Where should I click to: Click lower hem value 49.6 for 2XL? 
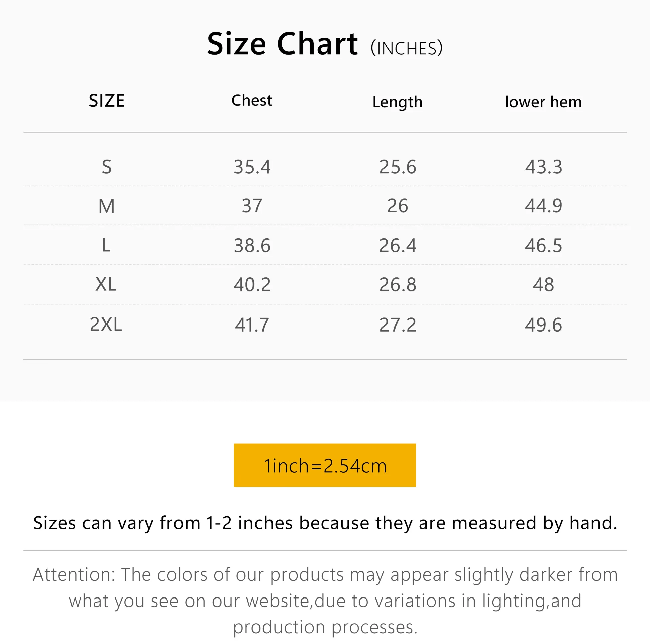543,325
